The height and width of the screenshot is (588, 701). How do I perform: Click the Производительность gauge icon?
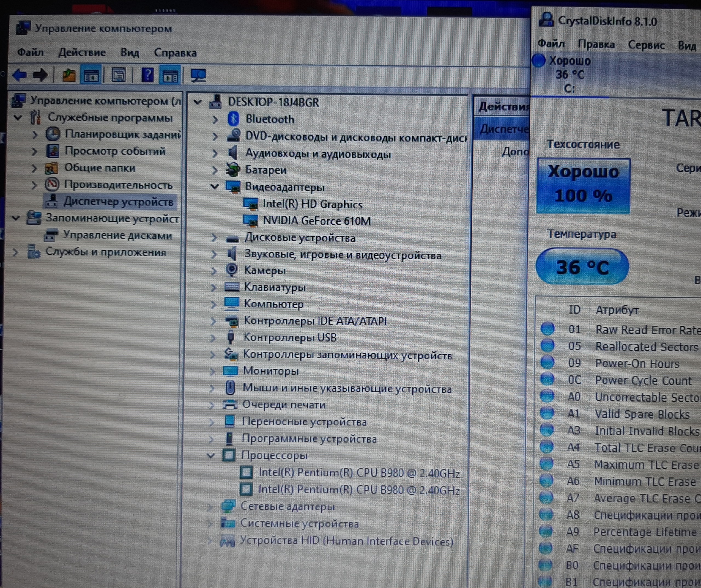[x=52, y=184]
